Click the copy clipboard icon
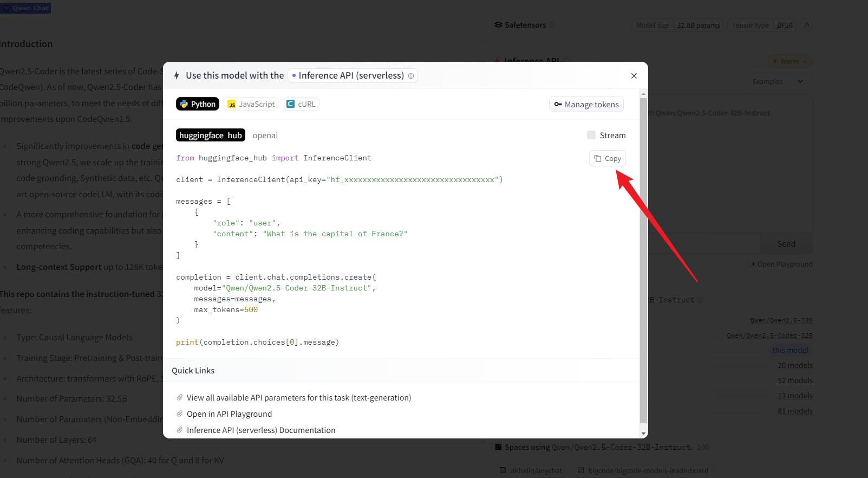868x478 pixels. point(598,158)
